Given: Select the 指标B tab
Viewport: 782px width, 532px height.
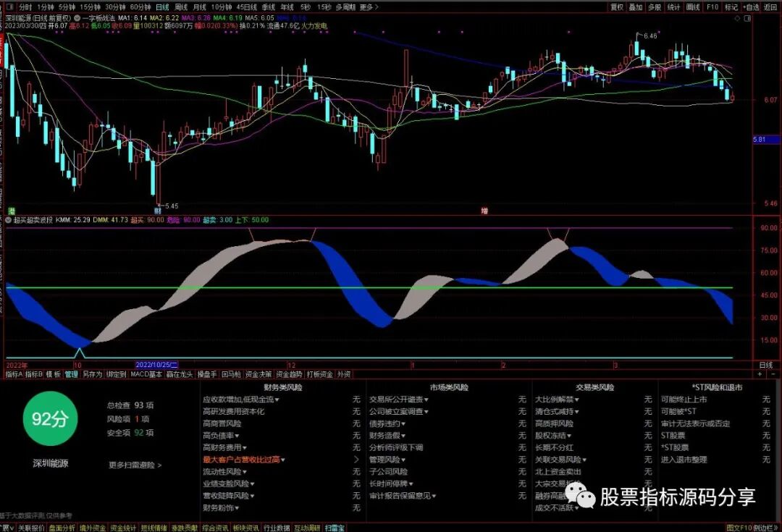Looking at the screenshot, I should click(34, 374).
